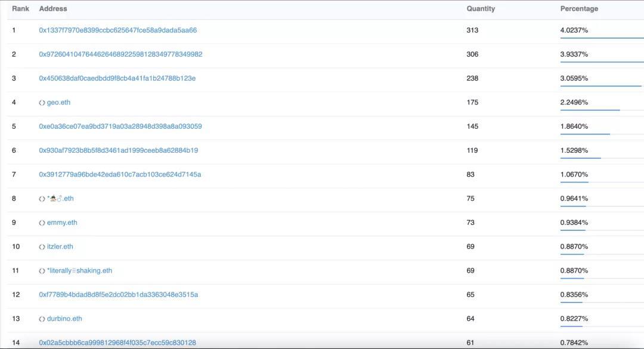
Task: Click the ENS icon beside geo.eth
Action: coord(42,103)
